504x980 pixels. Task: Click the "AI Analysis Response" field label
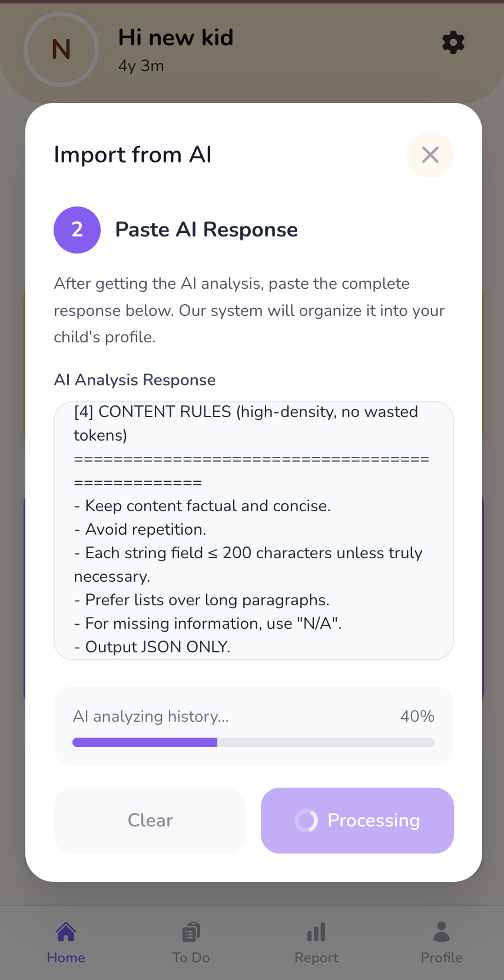click(135, 380)
